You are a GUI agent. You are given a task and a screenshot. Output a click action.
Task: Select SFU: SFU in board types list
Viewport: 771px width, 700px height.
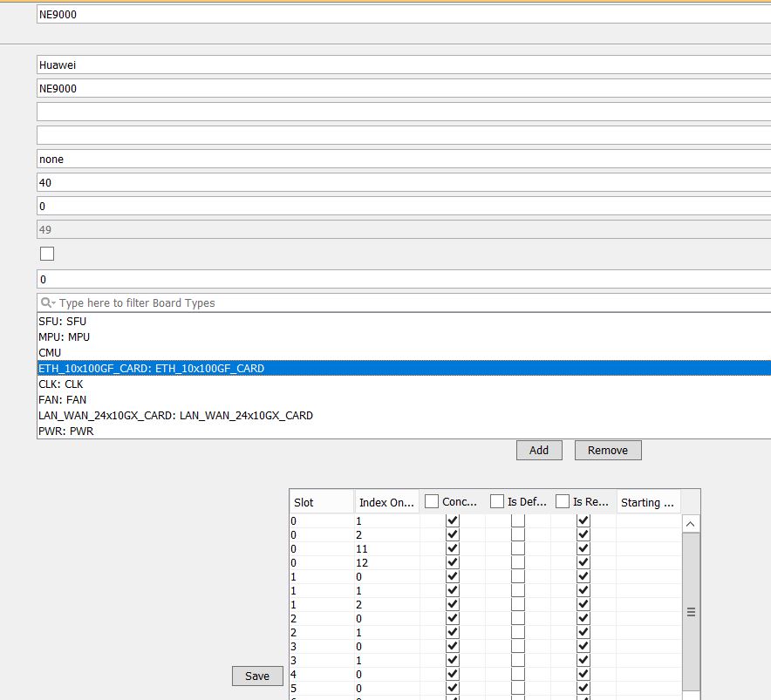pyautogui.click(x=63, y=322)
